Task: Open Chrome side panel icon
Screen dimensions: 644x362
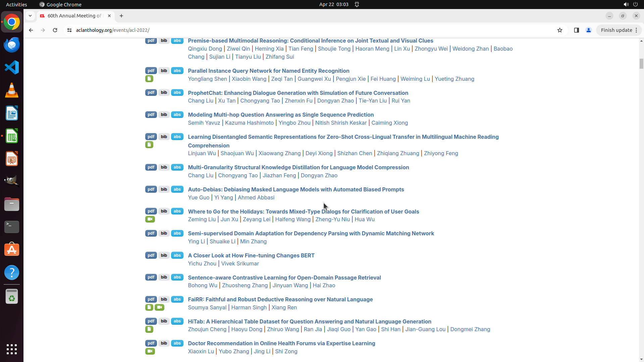Action: pyautogui.click(x=577, y=30)
